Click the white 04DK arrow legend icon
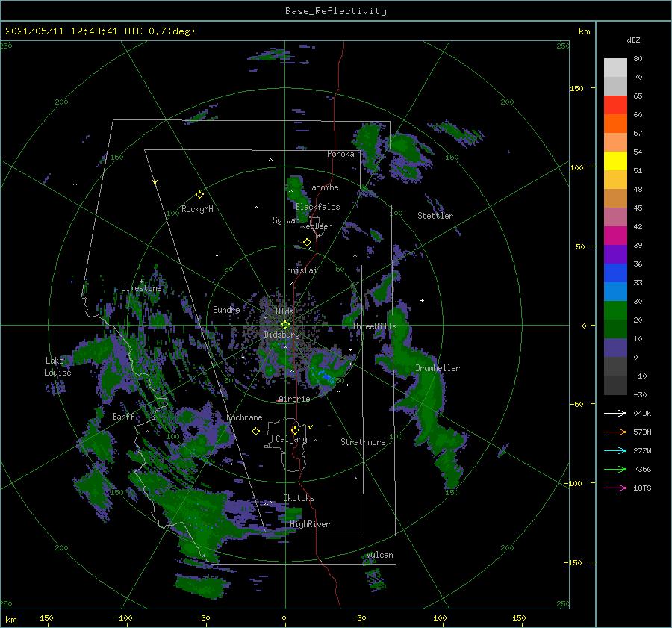This screenshot has height=628, width=672. coord(615,413)
